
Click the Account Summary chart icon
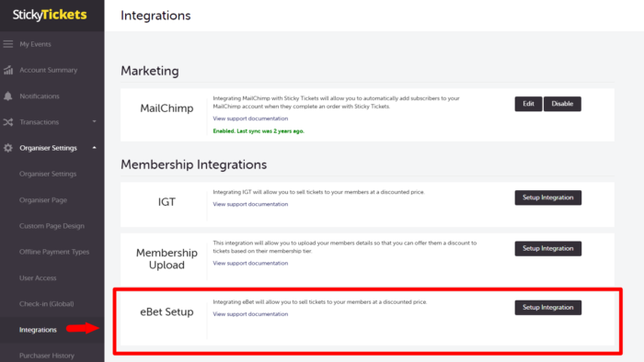pos(8,70)
